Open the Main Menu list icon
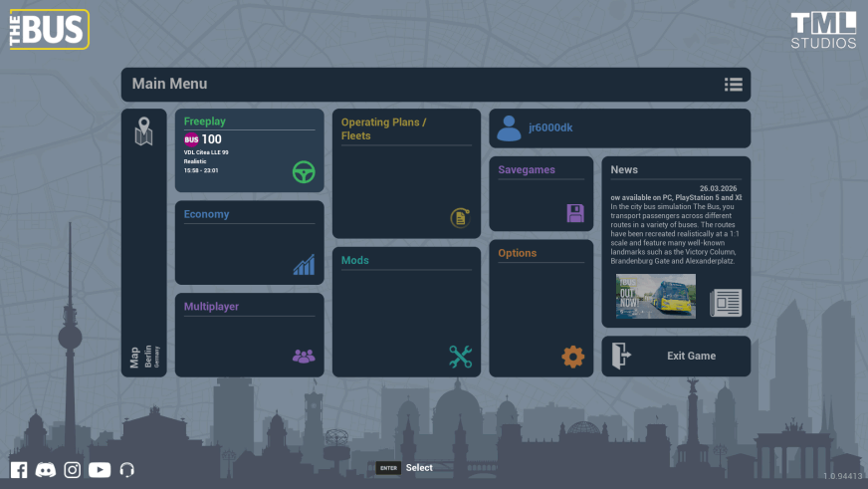Image resolution: width=868 pixels, height=489 pixels. pyautogui.click(x=734, y=85)
